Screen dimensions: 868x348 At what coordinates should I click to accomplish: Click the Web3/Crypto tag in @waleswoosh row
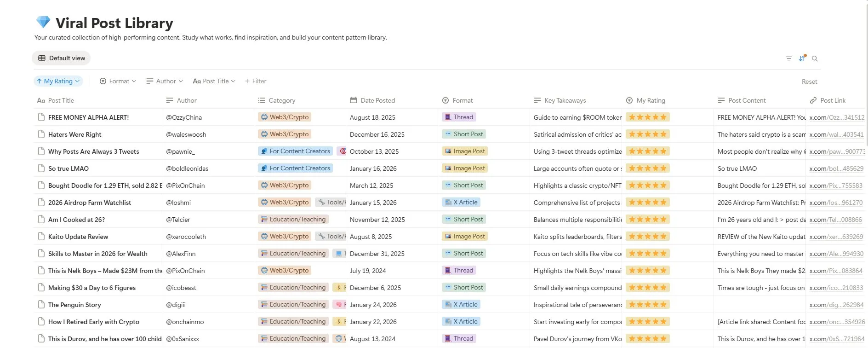tap(285, 134)
